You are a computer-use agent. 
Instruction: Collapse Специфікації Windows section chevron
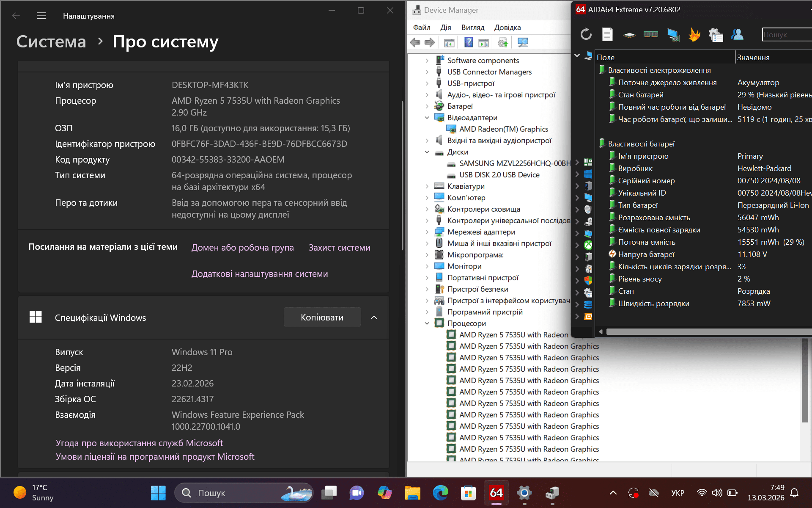[x=374, y=317]
